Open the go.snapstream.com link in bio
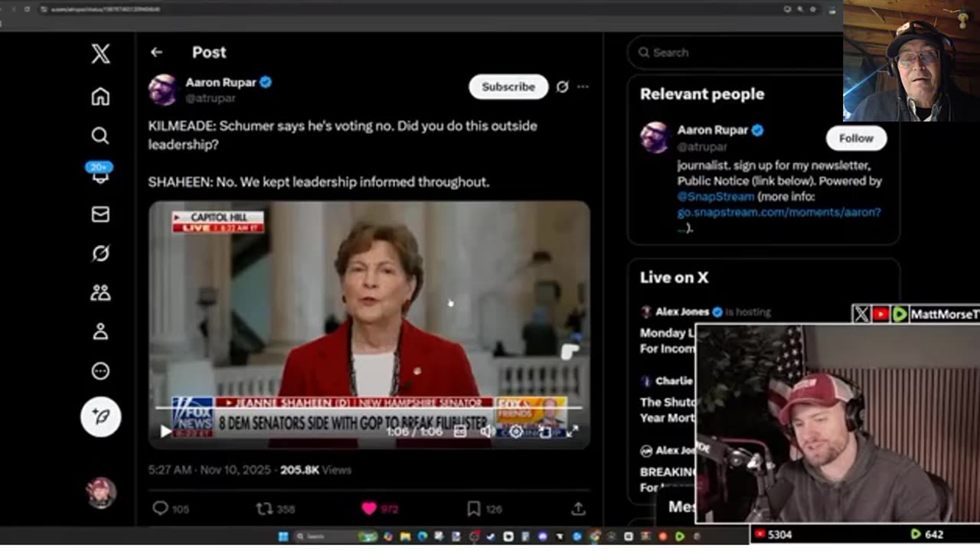 779,212
